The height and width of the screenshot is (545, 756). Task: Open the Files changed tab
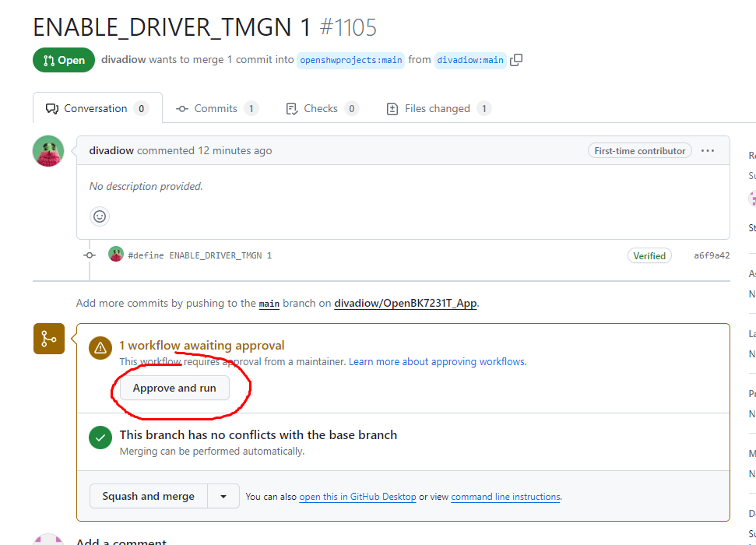(439, 108)
